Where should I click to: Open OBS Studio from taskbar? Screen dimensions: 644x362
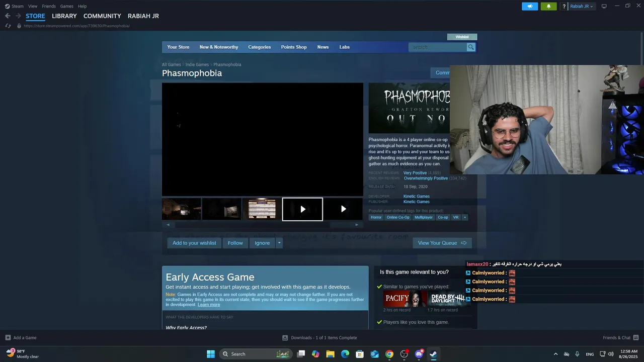[404, 354]
